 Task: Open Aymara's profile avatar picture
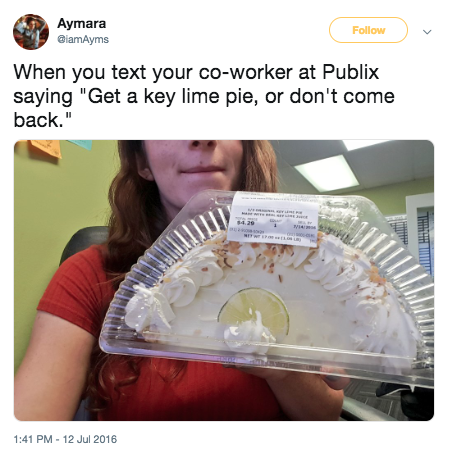coord(31,32)
